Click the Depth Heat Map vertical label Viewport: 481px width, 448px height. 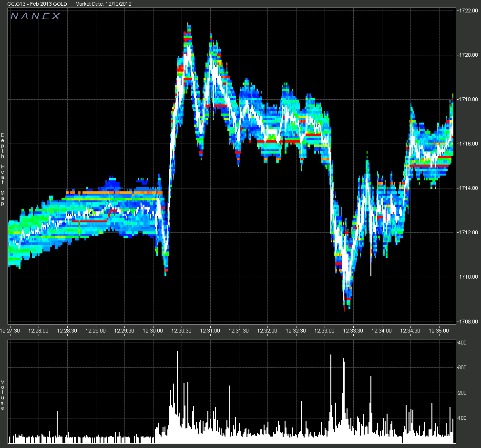coord(3,169)
